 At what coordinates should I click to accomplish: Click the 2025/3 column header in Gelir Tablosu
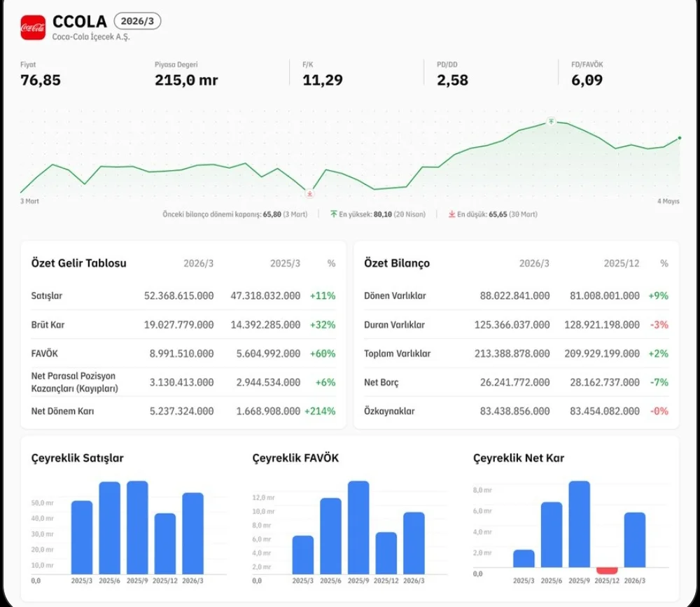285,263
